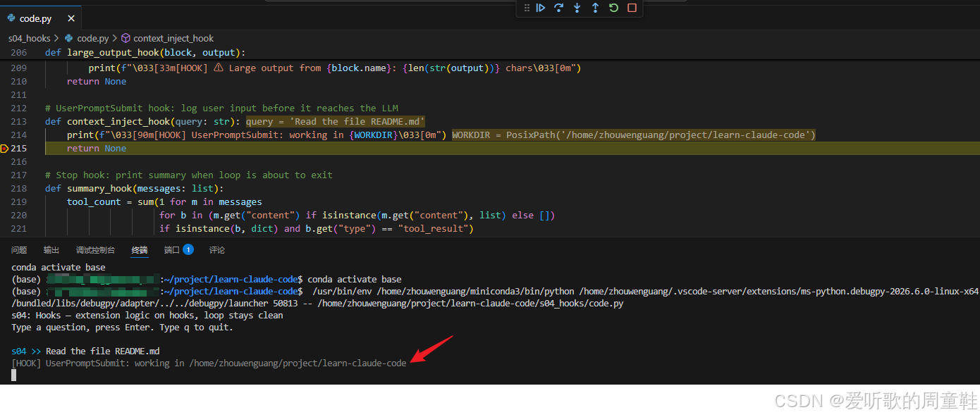This screenshot has width=980, height=417.
Task: Restart the debug session
Action: click(x=613, y=8)
